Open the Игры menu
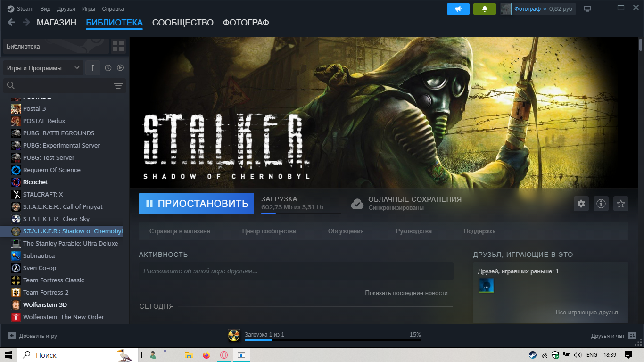 click(x=88, y=9)
